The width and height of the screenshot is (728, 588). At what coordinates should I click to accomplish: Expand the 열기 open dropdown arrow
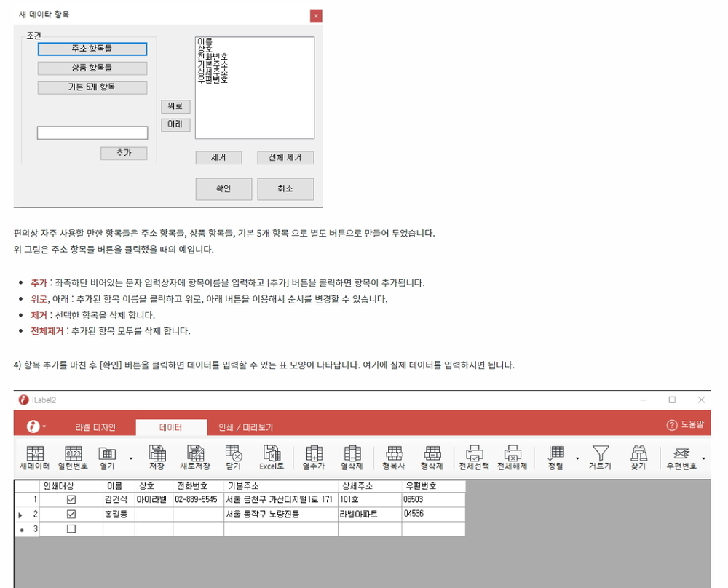pyautogui.click(x=131, y=458)
